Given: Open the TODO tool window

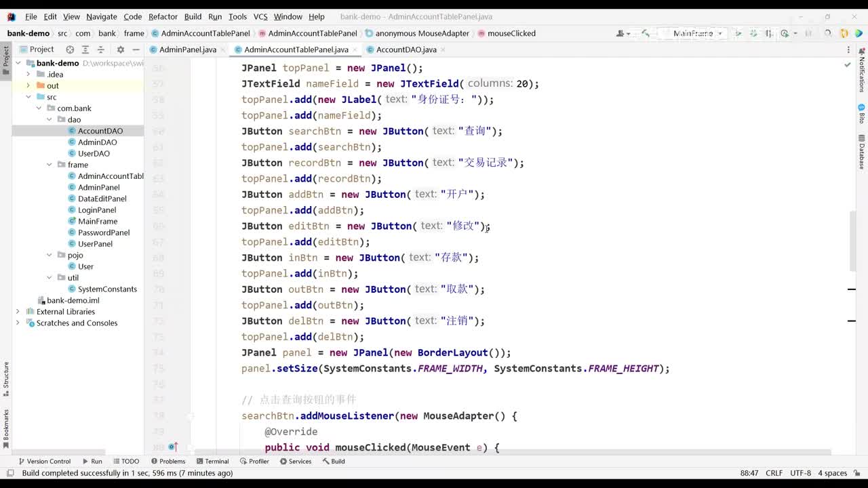Looking at the screenshot, I should [x=125, y=461].
